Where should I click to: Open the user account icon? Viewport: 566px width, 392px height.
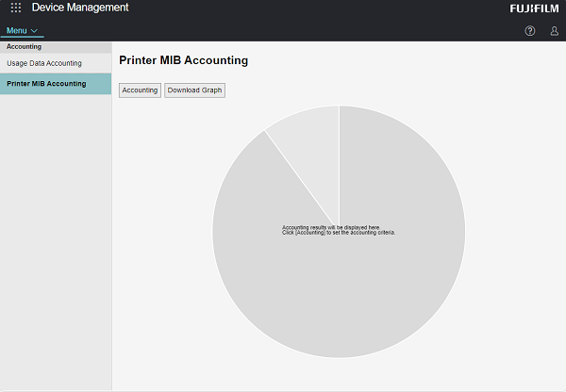[x=554, y=31]
